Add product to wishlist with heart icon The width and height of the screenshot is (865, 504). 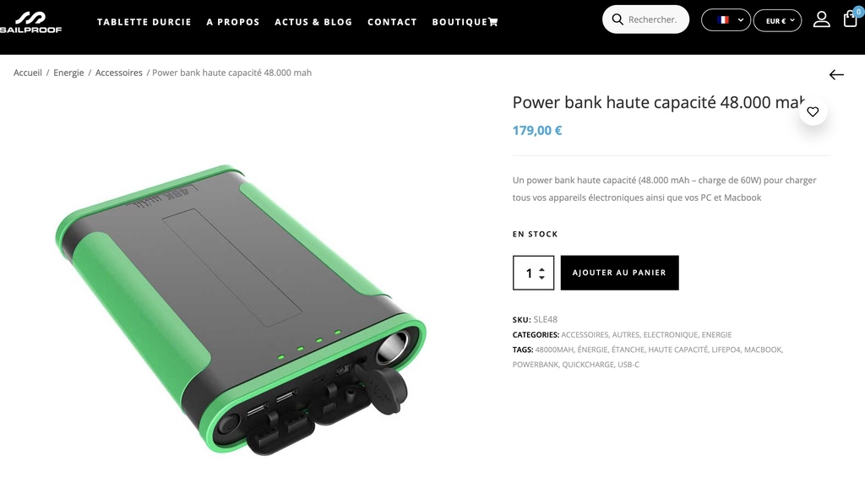(x=813, y=112)
